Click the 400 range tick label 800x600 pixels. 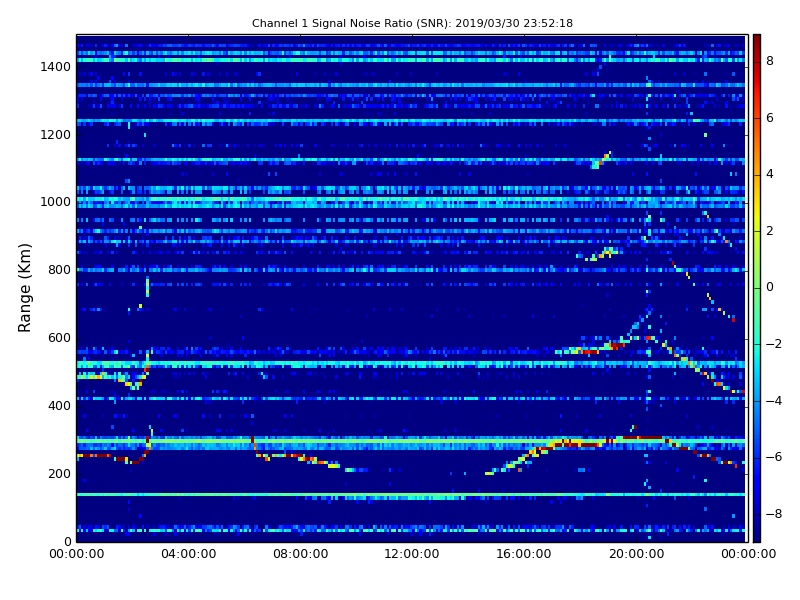(59, 406)
